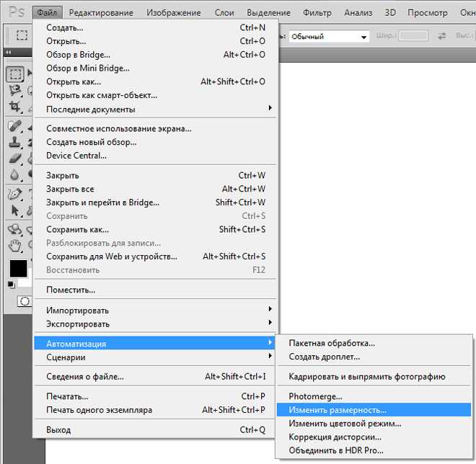Select the Blur tool
476x464 pixels.
(15, 175)
